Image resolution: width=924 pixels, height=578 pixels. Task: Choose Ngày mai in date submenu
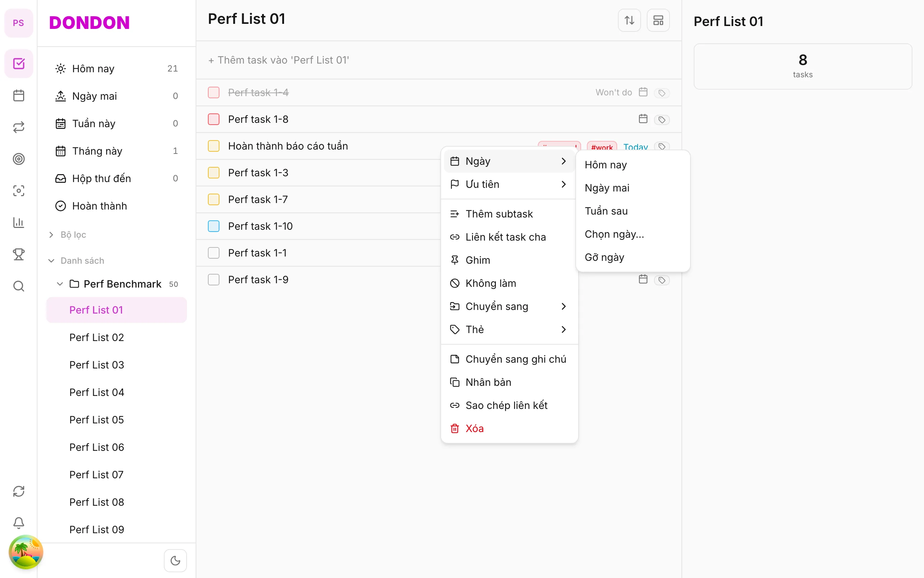[x=633, y=188]
